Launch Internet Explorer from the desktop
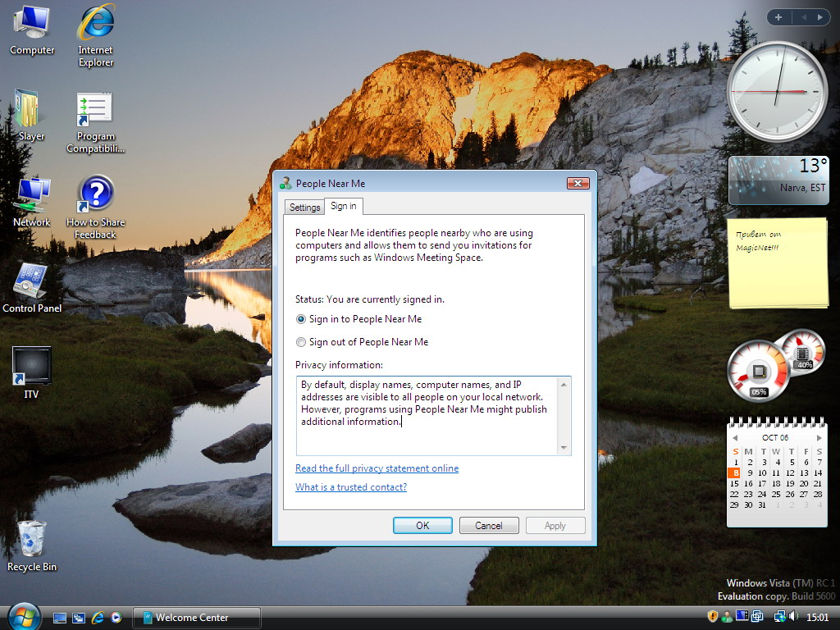The width and height of the screenshot is (840, 630). pos(95,25)
